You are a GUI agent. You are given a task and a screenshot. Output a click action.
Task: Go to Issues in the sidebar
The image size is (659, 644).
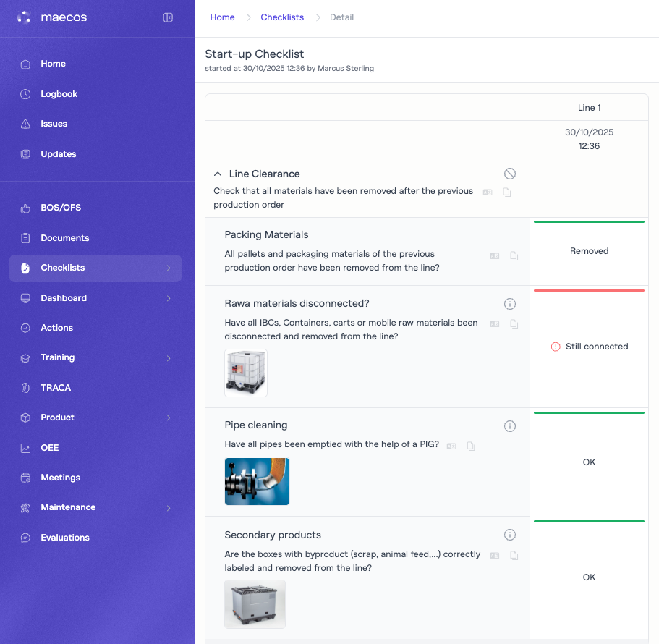tap(54, 124)
